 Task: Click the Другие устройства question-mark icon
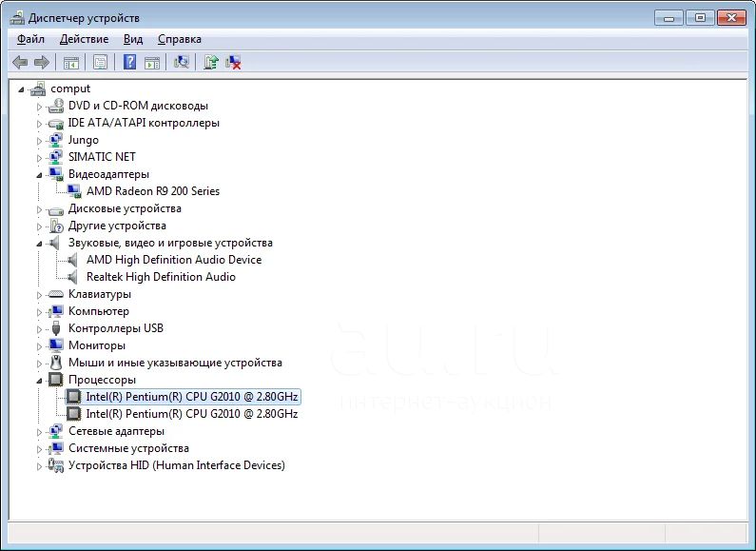click(56, 226)
